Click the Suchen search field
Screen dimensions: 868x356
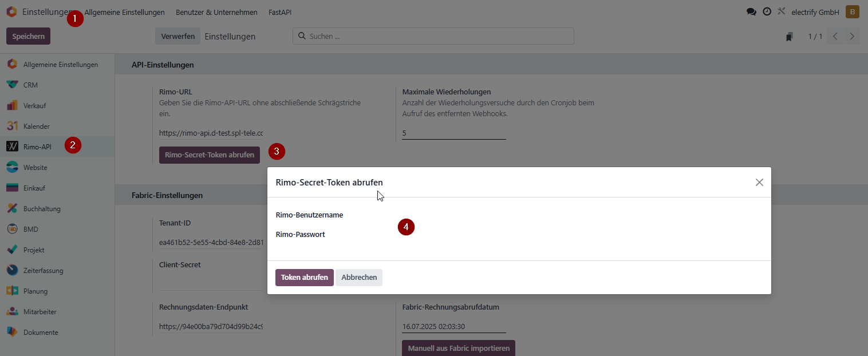tap(433, 36)
